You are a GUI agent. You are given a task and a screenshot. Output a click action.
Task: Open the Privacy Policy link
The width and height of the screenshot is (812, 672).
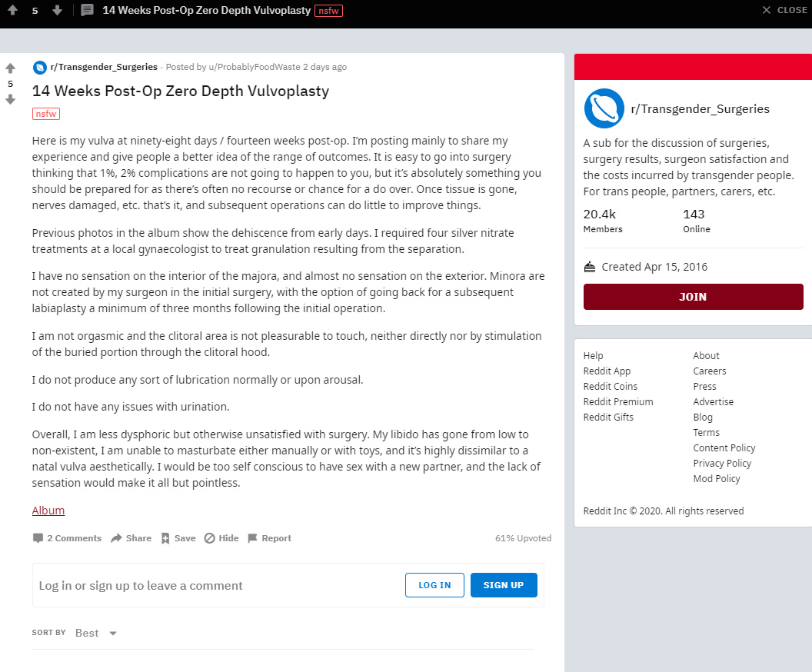pyautogui.click(x=722, y=464)
